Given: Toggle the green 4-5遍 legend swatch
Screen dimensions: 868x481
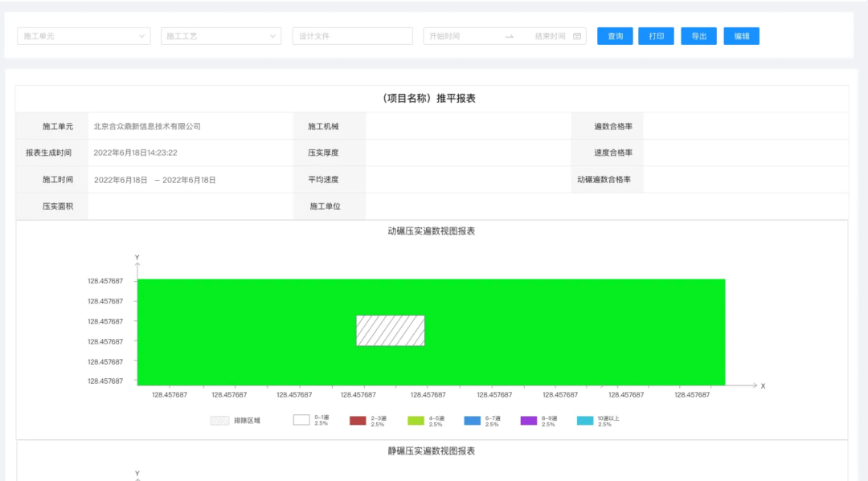Looking at the screenshot, I should pyautogui.click(x=416, y=420).
